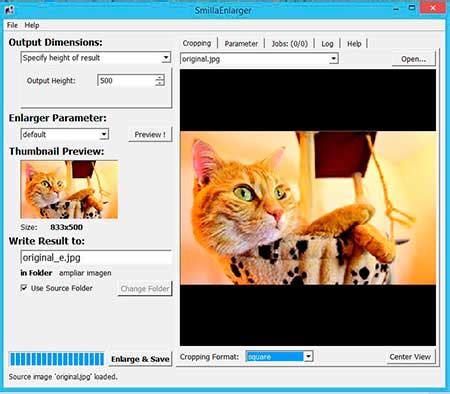
Task: Select the Cropping tab
Action: 197,43
